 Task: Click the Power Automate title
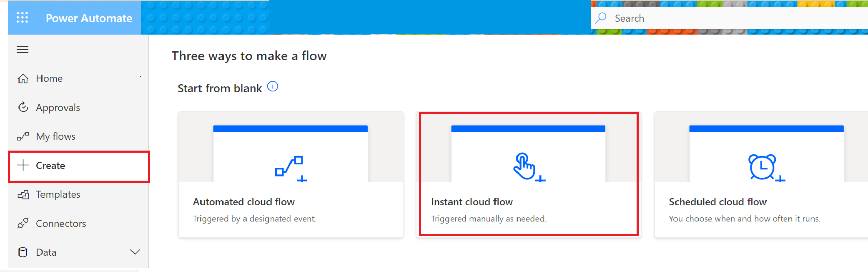click(x=89, y=18)
